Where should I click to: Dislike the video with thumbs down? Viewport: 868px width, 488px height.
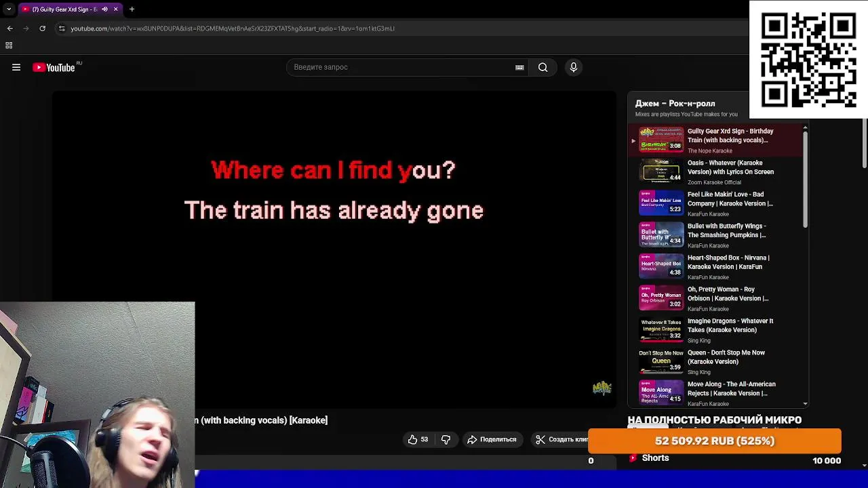point(446,439)
